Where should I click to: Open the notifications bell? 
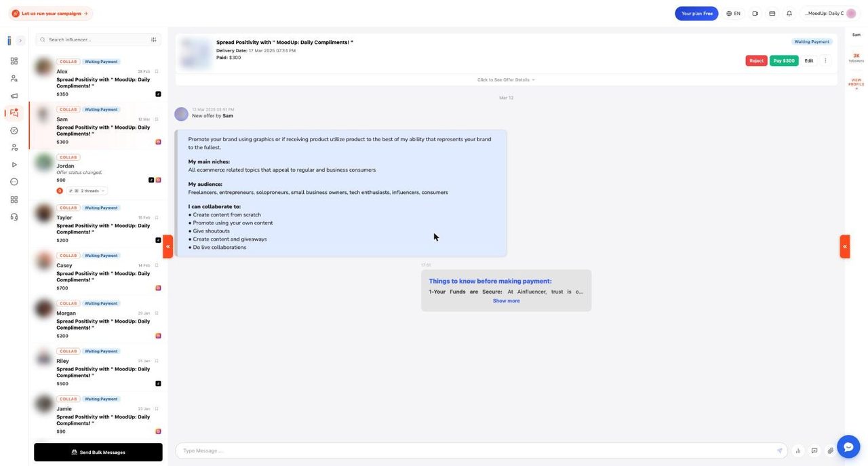click(x=789, y=14)
